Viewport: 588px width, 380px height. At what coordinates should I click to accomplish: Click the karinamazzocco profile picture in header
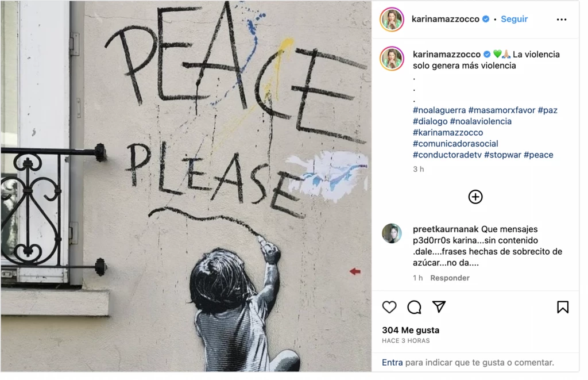[392, 19]
